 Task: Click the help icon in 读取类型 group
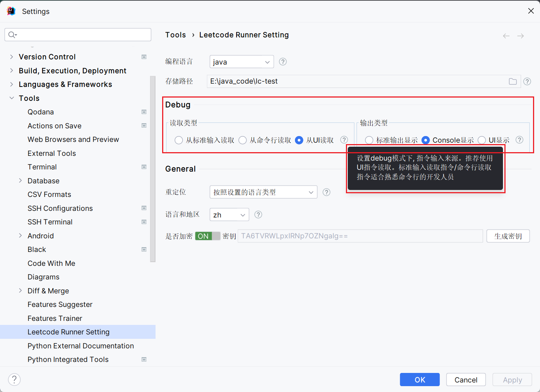[x=344, y=140]
